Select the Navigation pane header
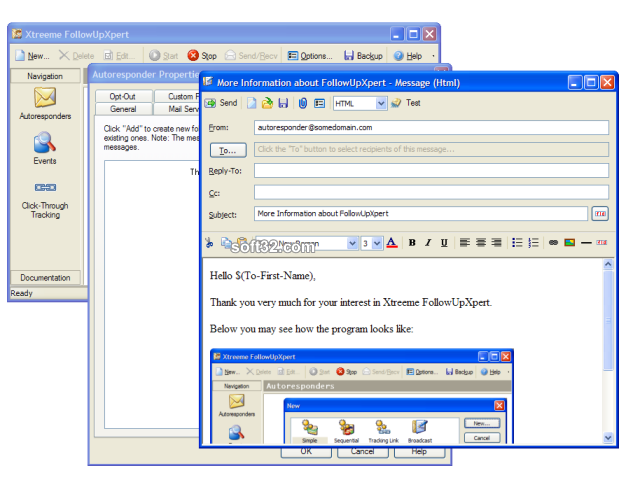The width and height of the screenshot is (640, 480). coord(45,76)
